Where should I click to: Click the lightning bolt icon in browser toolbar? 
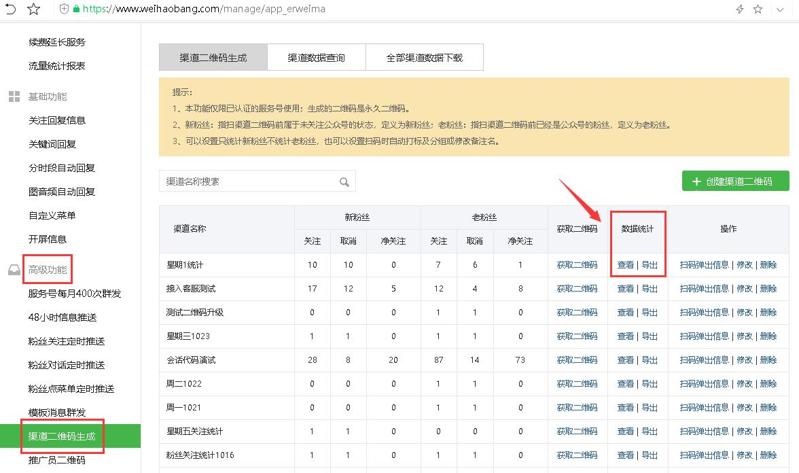[740, 8]
